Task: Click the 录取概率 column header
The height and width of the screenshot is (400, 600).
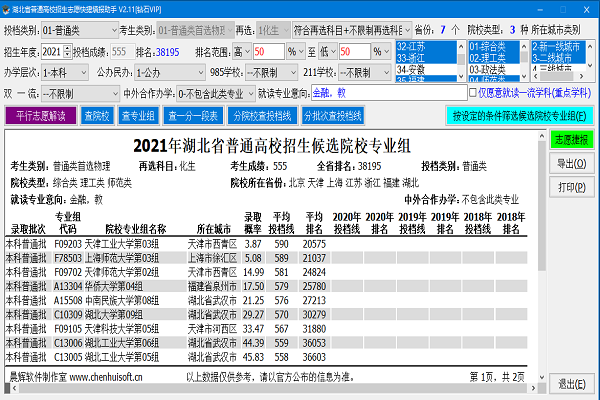Action: pyautogui.click(x=253, y=223)
